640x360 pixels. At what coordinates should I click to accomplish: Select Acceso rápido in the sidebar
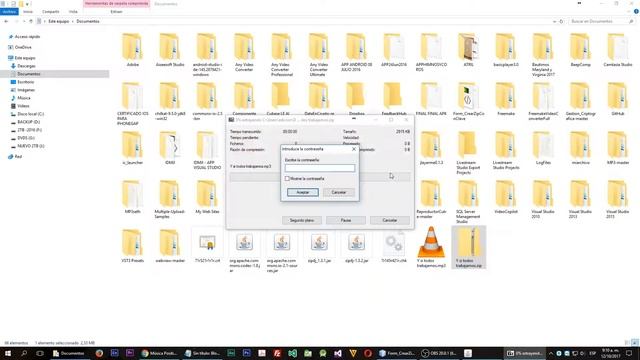27,37
